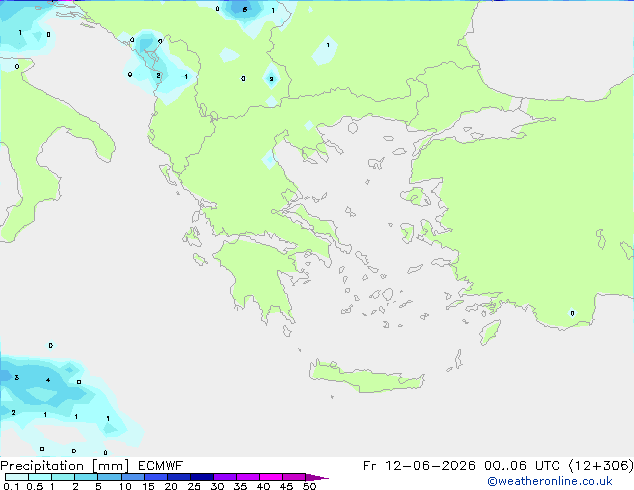Click the legend label "15"
The width and height of the screenshot is (634, 490).
pos(148,486)
